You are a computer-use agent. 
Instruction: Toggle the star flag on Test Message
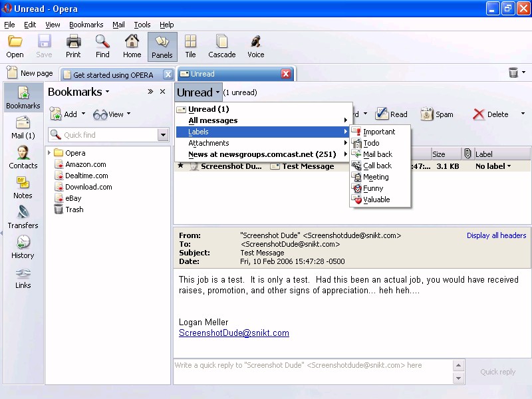(x=180, y=166)
